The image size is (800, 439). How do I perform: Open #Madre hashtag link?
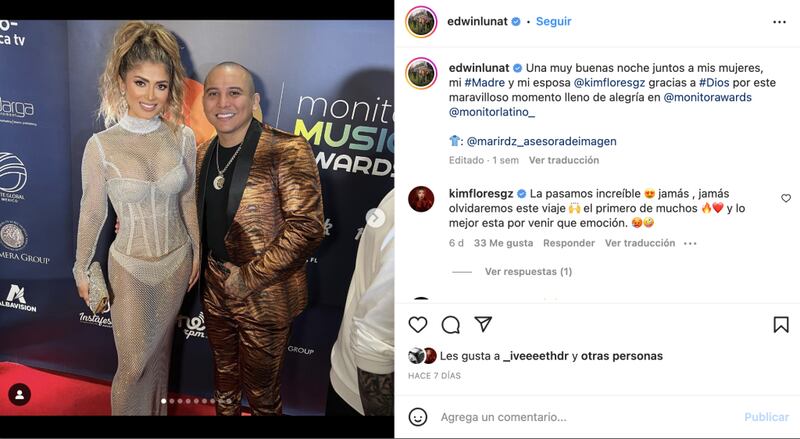tap(484, 83)
